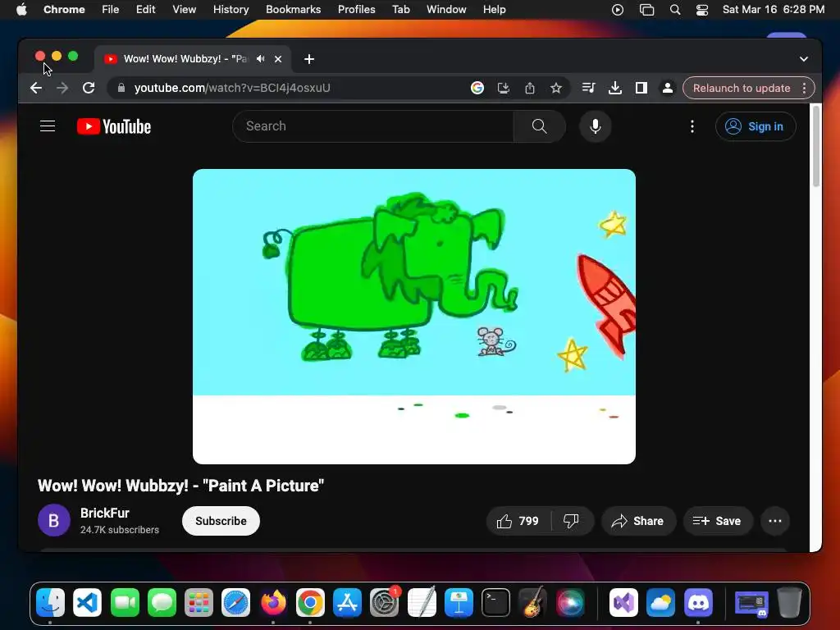The image size is (840, 630).
Task: Open YouTube settings three-dot menu
Action: 692,126
